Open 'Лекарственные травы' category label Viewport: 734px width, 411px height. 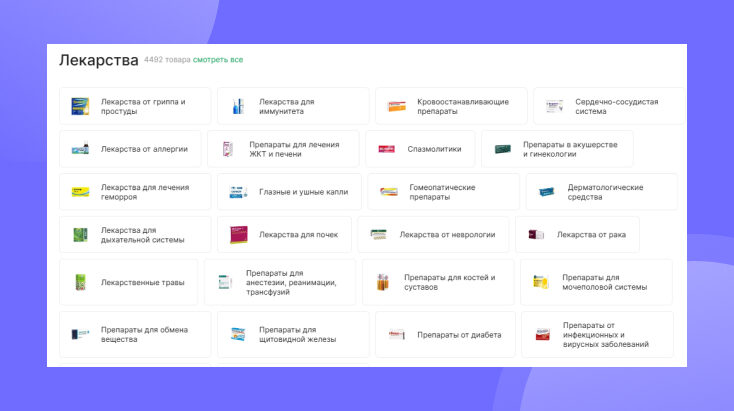coord(142,282)
